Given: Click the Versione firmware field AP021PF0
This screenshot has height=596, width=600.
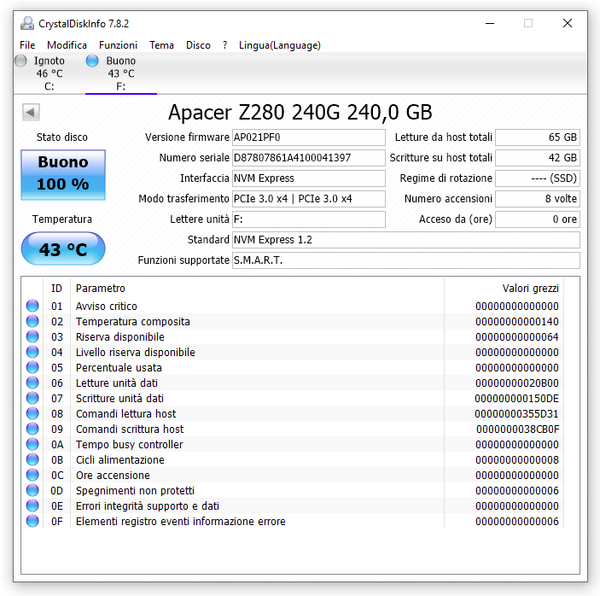Looking at the screenshot, I should tap(308, 137).
